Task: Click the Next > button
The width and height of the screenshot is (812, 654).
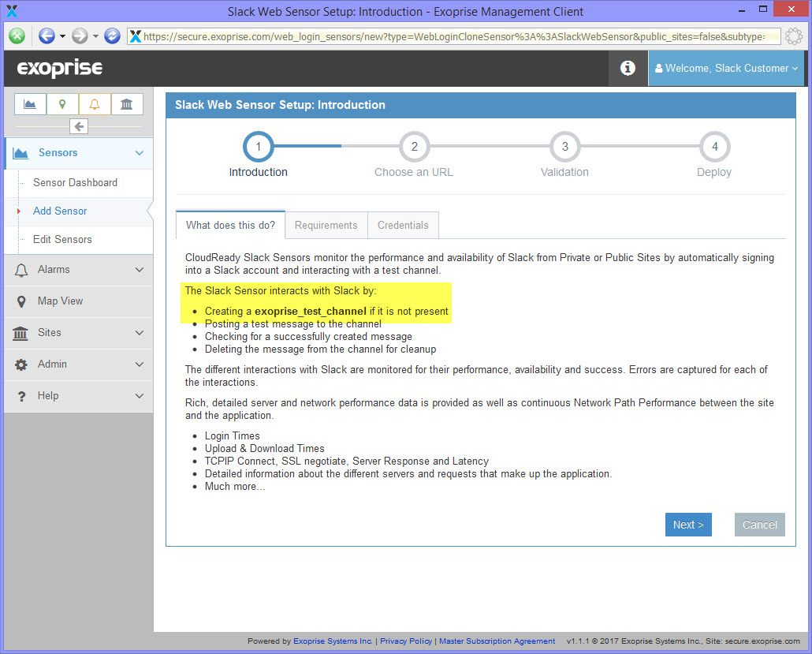Action: point(688,525)
